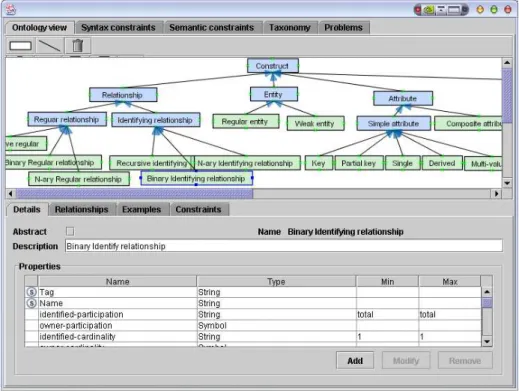519x391 pixels.
Task: Select the identified-participation property row
Action: coord(253,314)
